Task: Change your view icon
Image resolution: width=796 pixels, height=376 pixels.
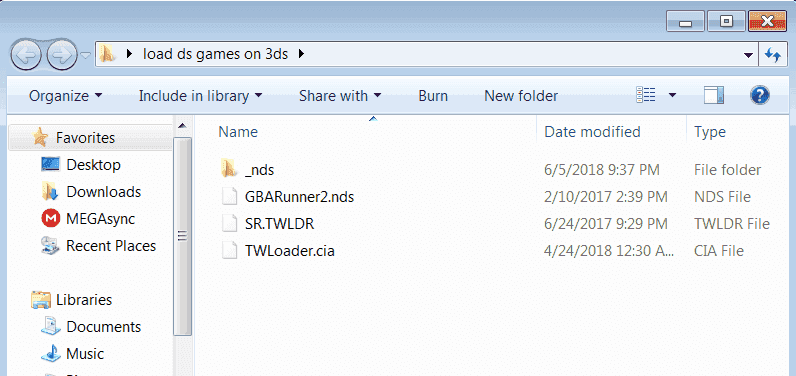Action: pyautogui.click(x=645, y=95)
